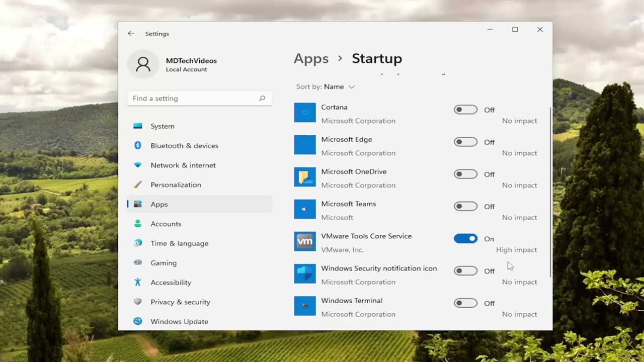Toggle Windows Terminal startup on

(x=465, y=303)
